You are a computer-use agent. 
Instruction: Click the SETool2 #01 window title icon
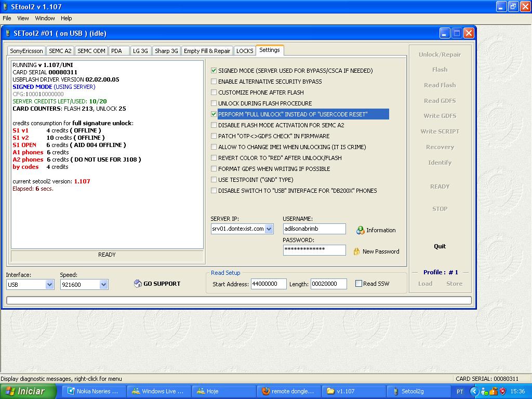click(x=8, y=33)
